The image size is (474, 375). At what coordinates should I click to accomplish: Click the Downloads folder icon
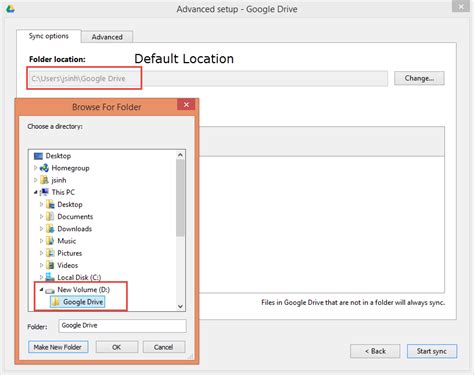[x=50, y=229]
